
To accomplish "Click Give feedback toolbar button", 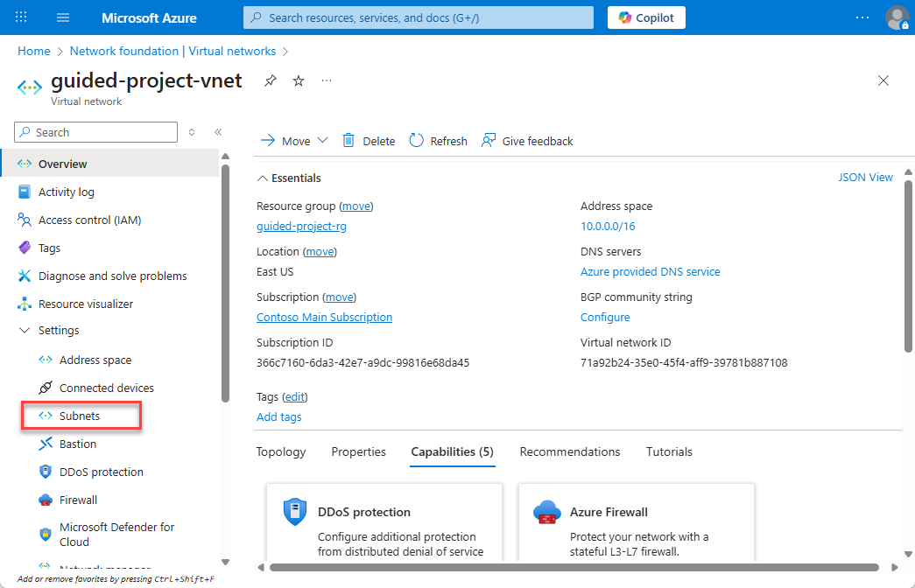I will pos(527,141).
